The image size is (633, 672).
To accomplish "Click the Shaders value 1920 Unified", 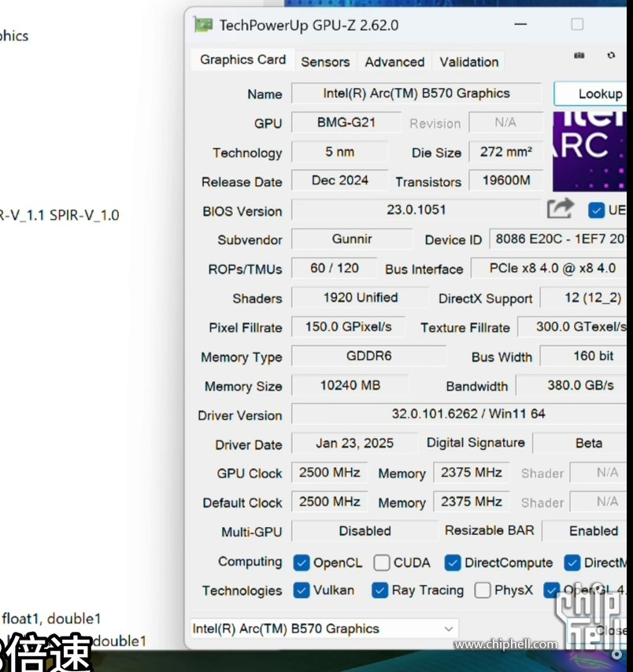I will [360, 298].
